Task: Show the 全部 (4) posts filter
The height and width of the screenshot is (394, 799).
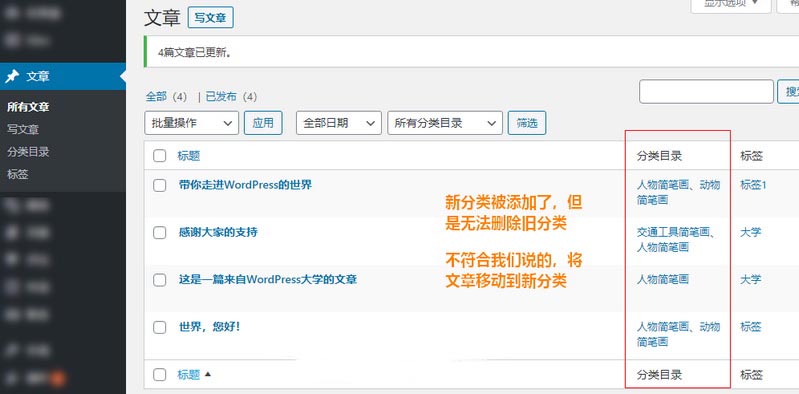Action: pyautogui.click(x=167, y=96)
